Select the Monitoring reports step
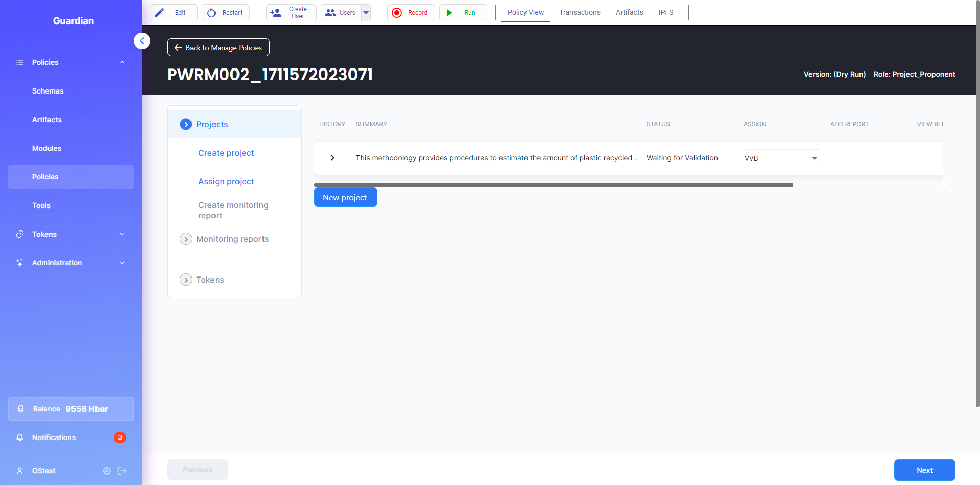 [x=232, y=239]
